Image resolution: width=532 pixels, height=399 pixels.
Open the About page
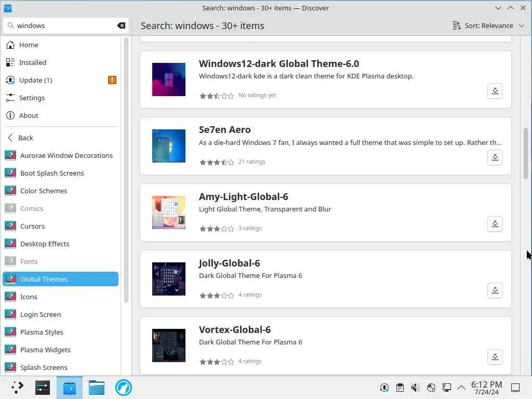[x=60, y=115]
